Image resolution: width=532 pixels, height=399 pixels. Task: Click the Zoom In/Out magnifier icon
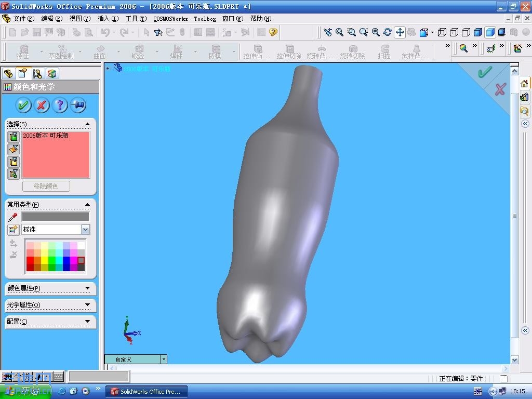coord(363,32)
